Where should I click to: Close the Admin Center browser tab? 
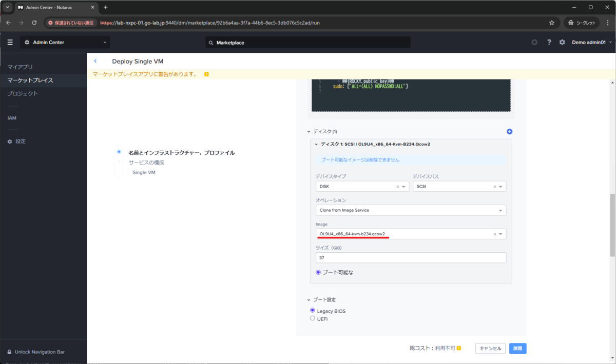tap(92, 8)
